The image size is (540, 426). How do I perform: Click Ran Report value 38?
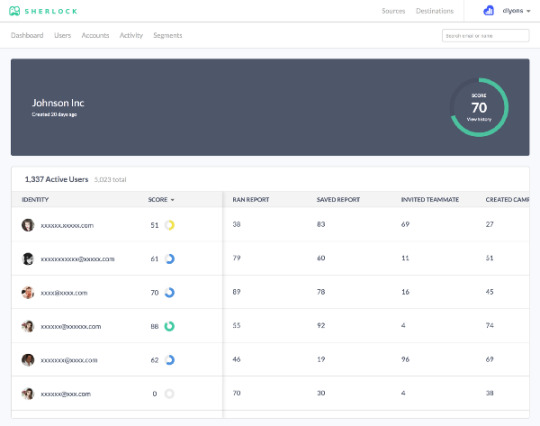tap(237, 224)
